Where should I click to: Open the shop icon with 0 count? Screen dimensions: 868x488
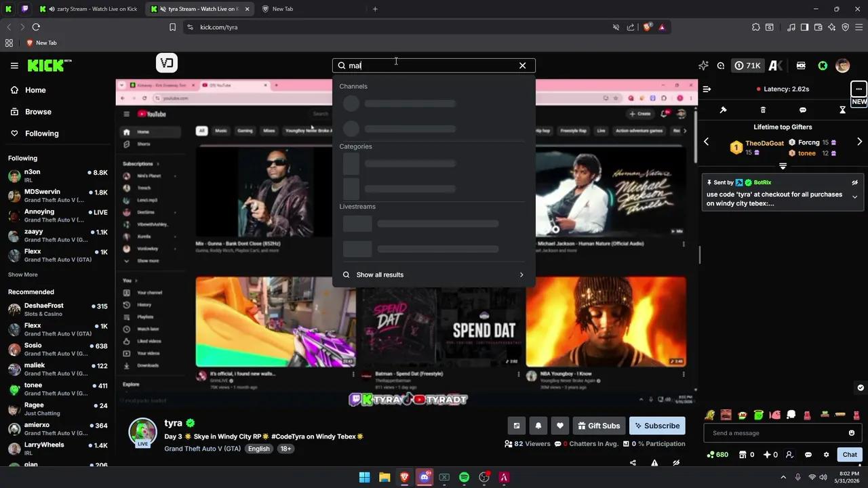tap(747, 455)
